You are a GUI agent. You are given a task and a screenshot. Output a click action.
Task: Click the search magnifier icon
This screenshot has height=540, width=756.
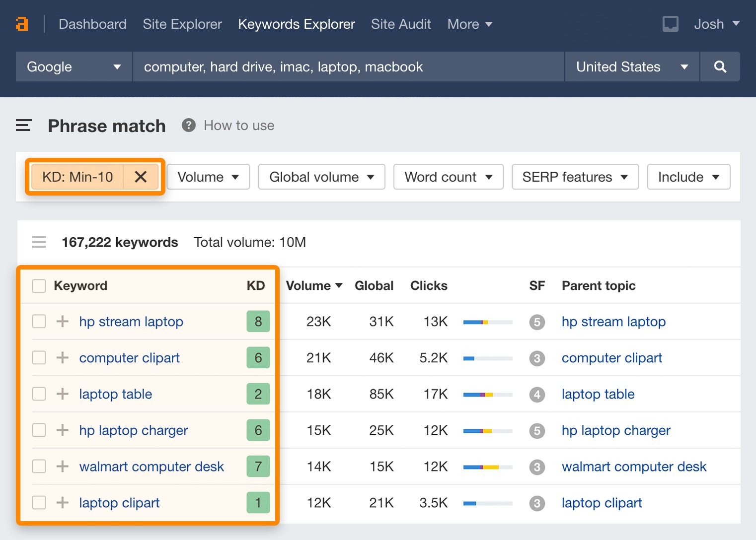click(x=720, y=67)
